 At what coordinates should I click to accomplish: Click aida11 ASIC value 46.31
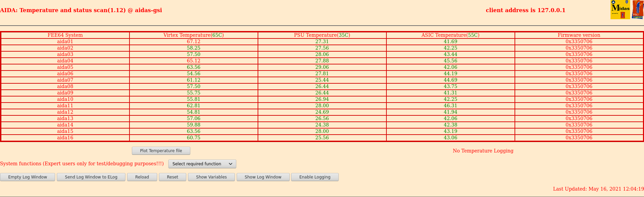pos(451,106)
